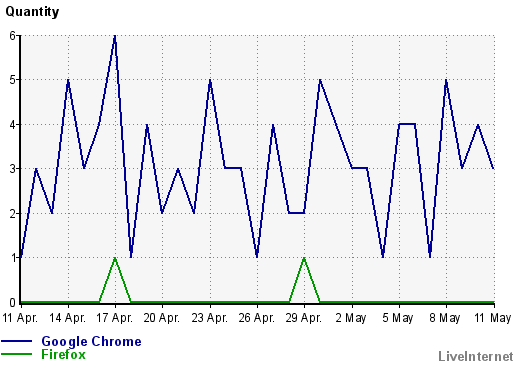Click the 11 Apr. x-axis label
The width and height of the screenshot is (520, 366).
point(20,318)
